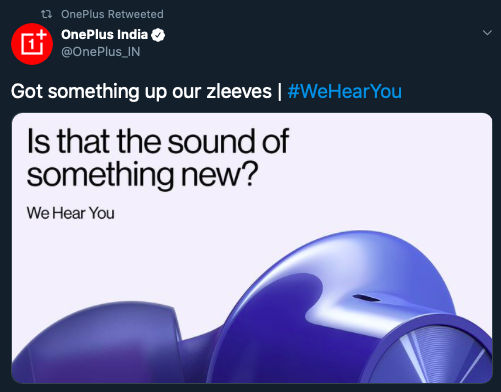This screenshot has height=392, width=501.
Task: Click the word 'zleeves' in the tweet
Action: coord(239,91)
